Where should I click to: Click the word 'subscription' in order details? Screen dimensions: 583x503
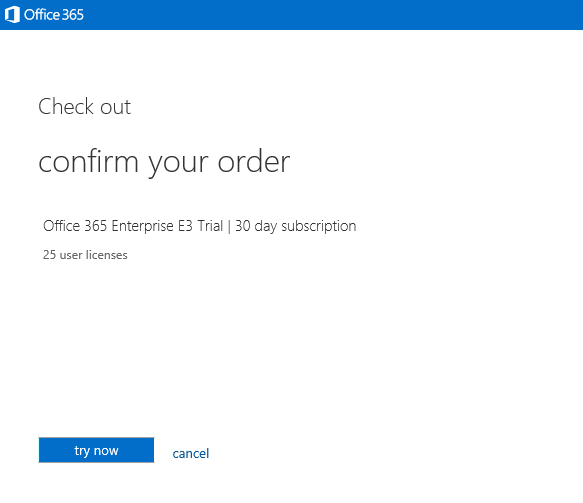[319, 226]
